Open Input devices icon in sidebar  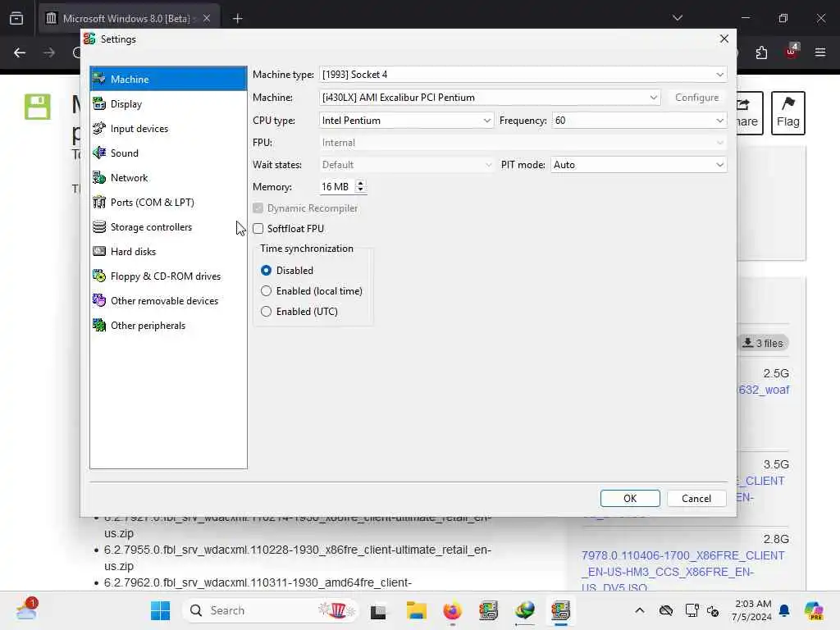coord(99,129)
